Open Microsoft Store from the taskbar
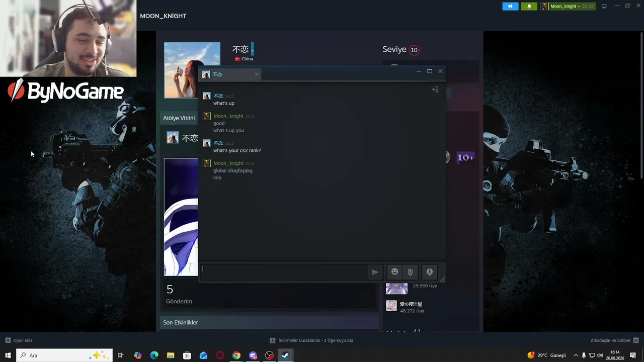644x362 pixels. 187,355
